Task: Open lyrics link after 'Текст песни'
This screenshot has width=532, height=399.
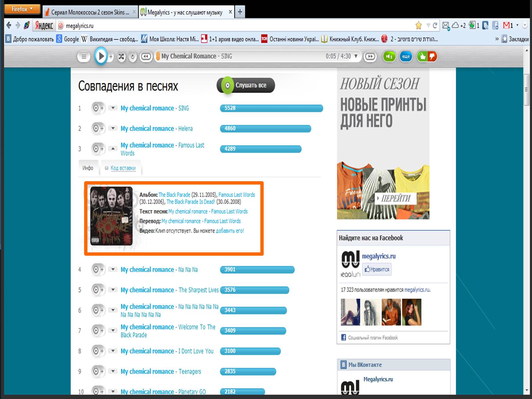Action: [x=208, y=211]
